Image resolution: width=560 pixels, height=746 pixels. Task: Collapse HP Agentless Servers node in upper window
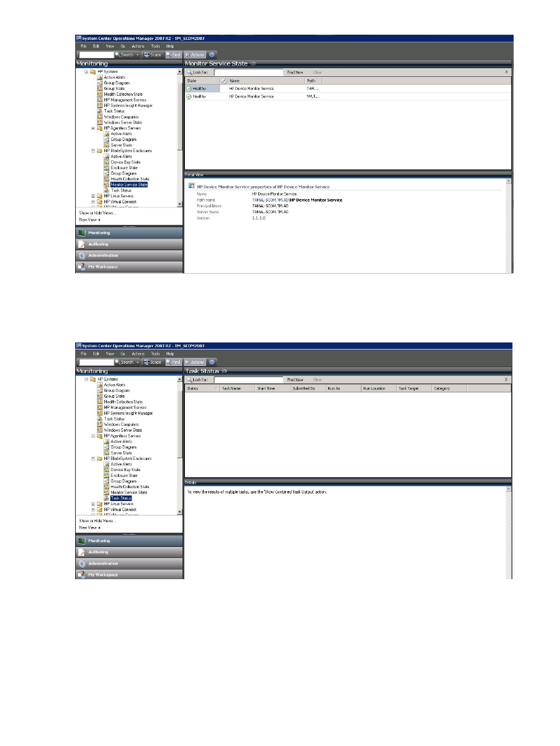[x=93, y=128]
